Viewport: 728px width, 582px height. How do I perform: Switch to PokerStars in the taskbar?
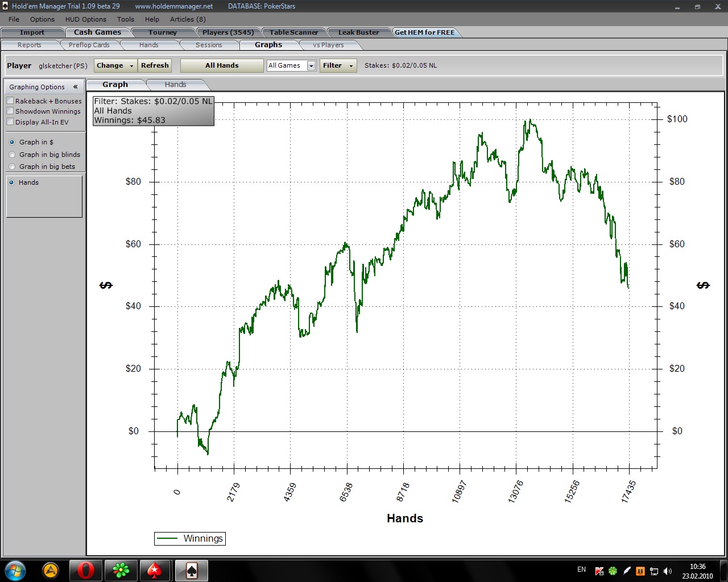[155, 570]
